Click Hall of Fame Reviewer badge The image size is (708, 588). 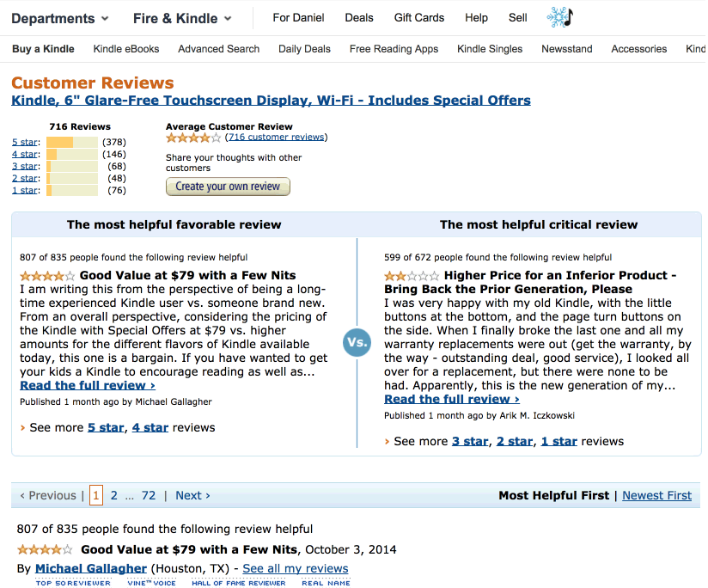(x=238, y=583)
